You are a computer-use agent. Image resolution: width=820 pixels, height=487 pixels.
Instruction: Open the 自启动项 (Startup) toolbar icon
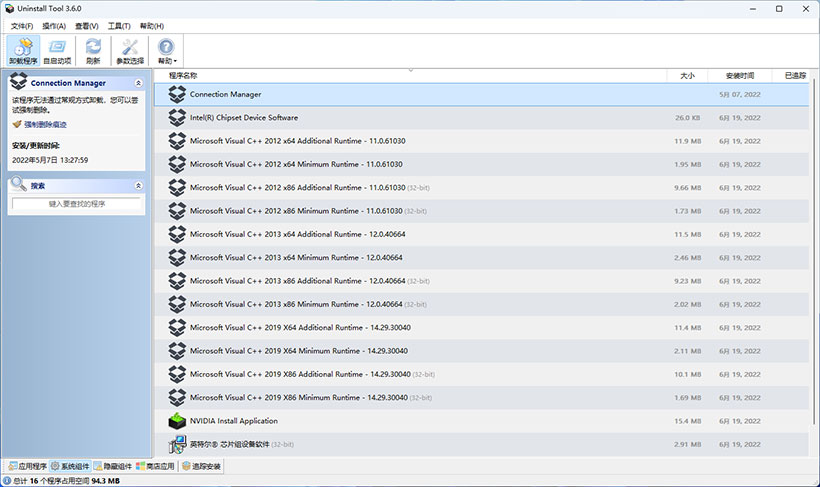point(57,51)
